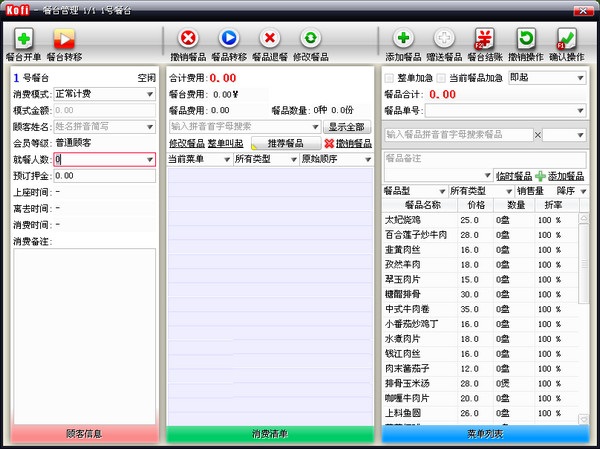Click the 餐台结账 checkout icon
This screenshot has width=600, height=449.
click(484, 39)
